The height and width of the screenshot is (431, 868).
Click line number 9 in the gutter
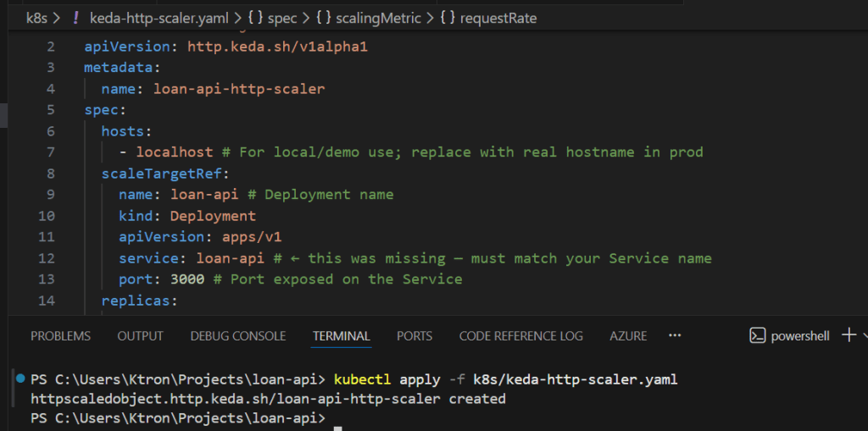click(x=51, y=194)
